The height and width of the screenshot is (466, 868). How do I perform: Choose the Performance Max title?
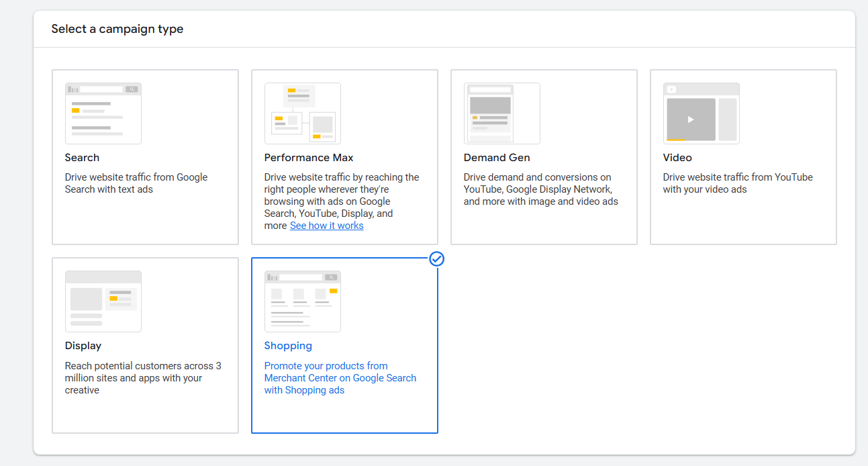tap(308, 158)
